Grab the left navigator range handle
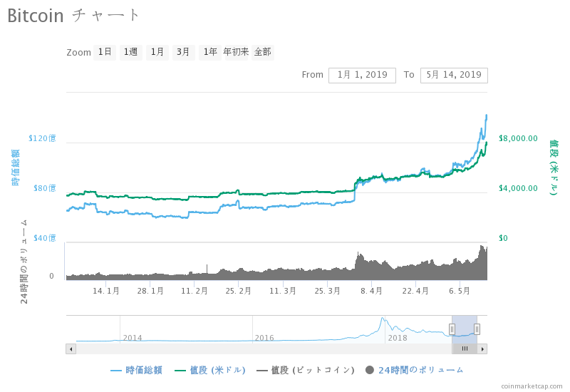 point(452,329)
